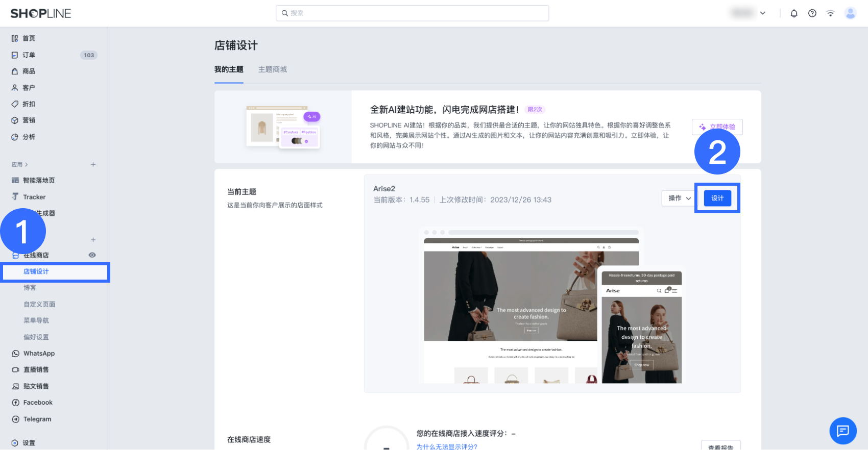The width and height of the screenshot is (868, 450).
Task: Open 博客 in the sidebar
Action: tap(30, 288)
